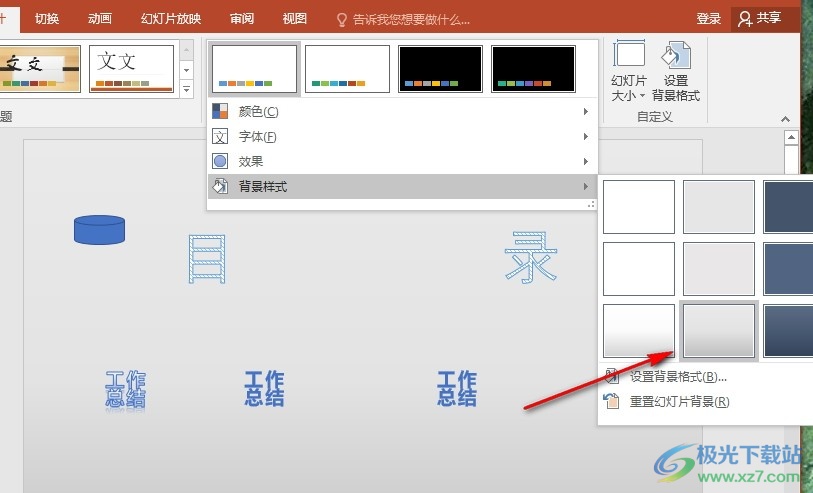
Task: Select the light gray background style, middle row
Action: [719, 269]
